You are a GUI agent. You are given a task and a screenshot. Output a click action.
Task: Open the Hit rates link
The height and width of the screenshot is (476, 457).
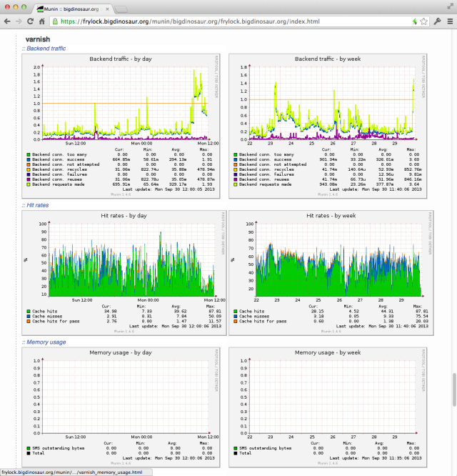[x=38, y=205]
